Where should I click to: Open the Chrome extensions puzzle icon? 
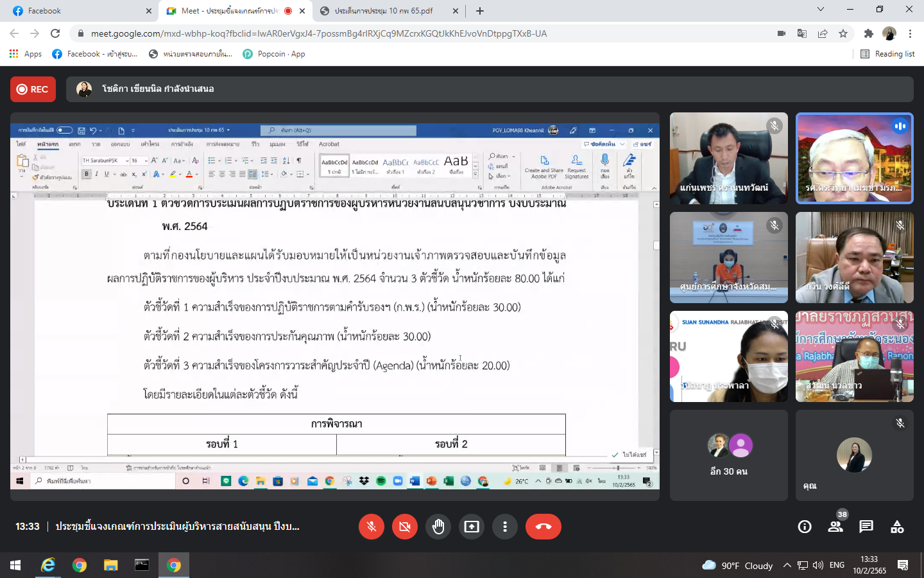point(868,33)
